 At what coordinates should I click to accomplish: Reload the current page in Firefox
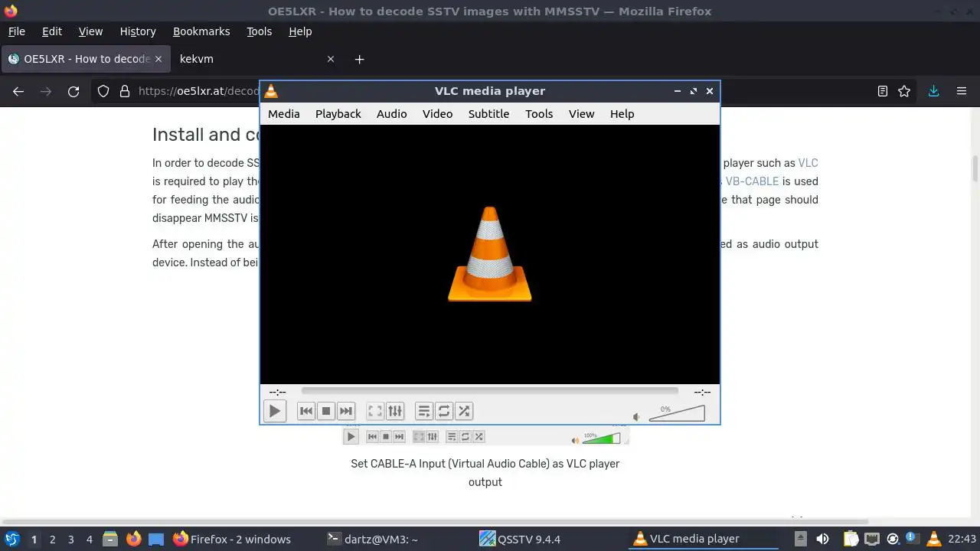click(x=73, y=91)
